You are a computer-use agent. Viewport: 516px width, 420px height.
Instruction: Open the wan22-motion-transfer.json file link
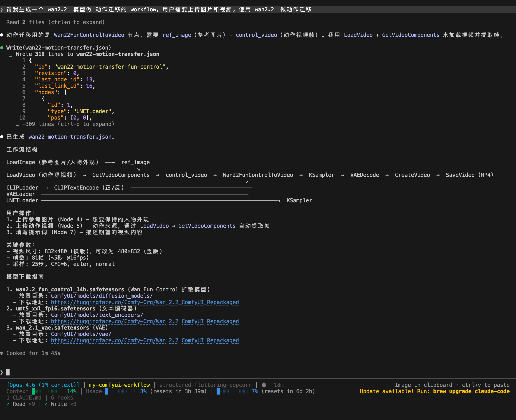pyautogui.click(x=67, y=47)
